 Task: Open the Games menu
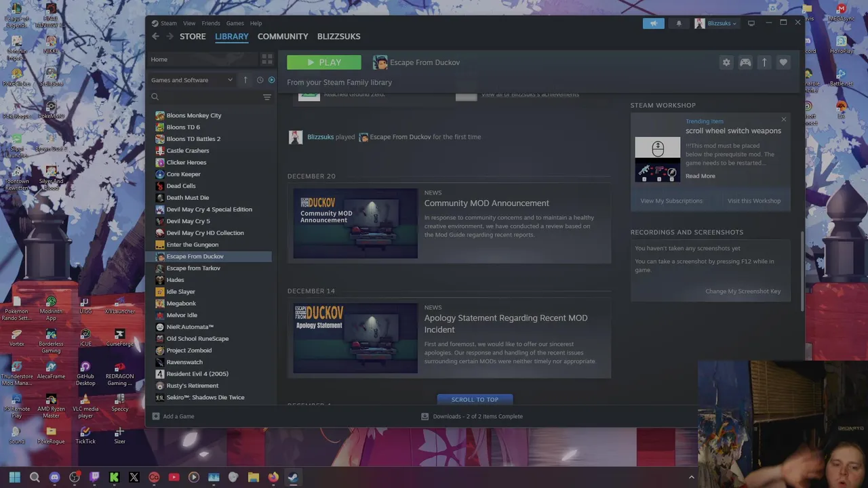(235, 23)
